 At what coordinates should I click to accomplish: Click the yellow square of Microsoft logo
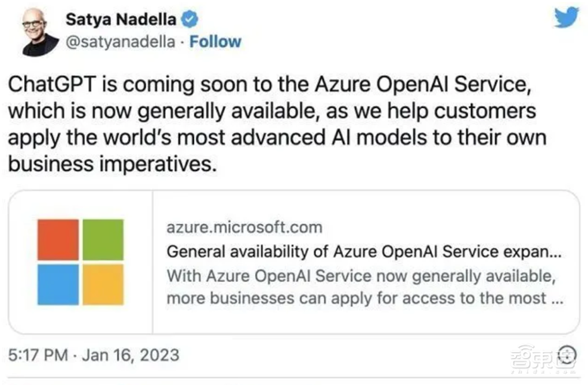point(102,284)
